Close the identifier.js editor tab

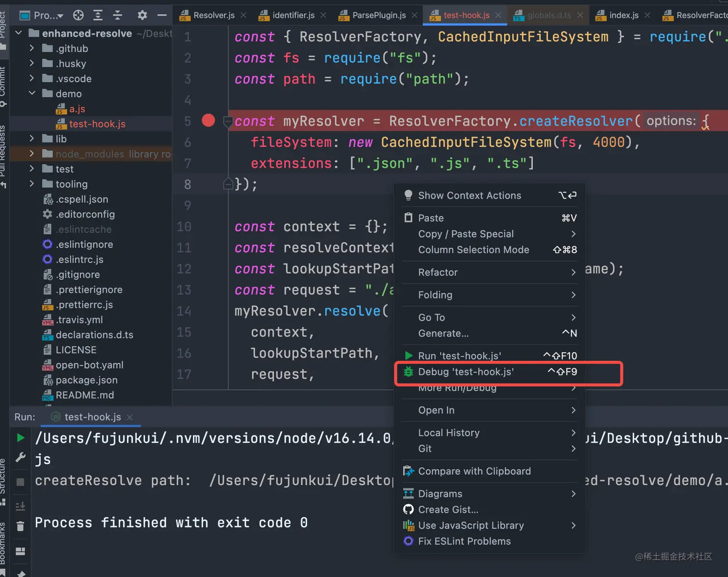(x=324, y=15)
